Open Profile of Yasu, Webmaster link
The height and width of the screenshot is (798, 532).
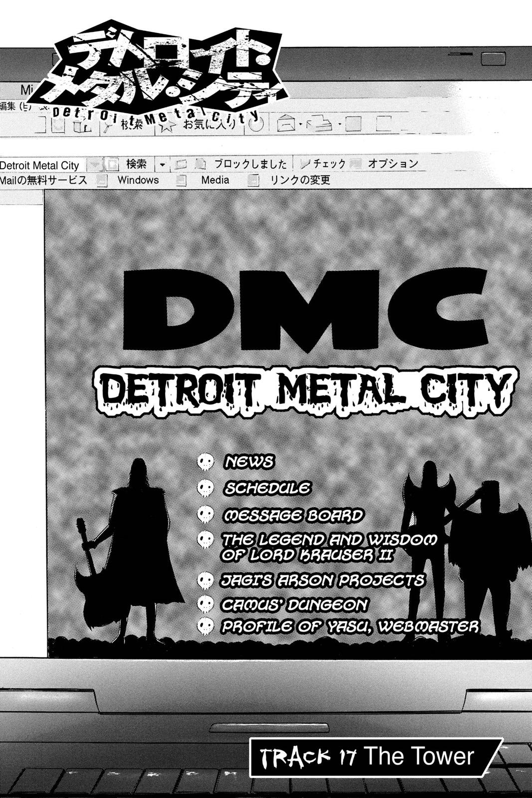350,626
